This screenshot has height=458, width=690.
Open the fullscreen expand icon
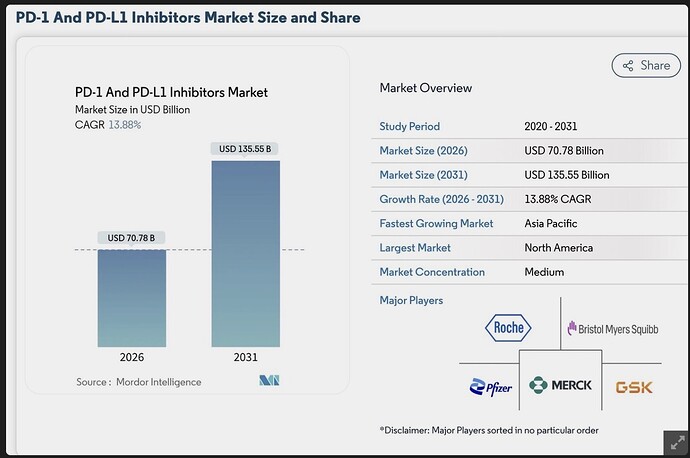point(677,443)
